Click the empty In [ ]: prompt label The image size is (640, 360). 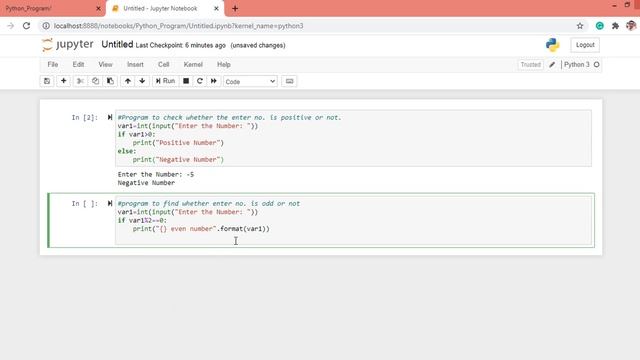click(x=84, y=204)
